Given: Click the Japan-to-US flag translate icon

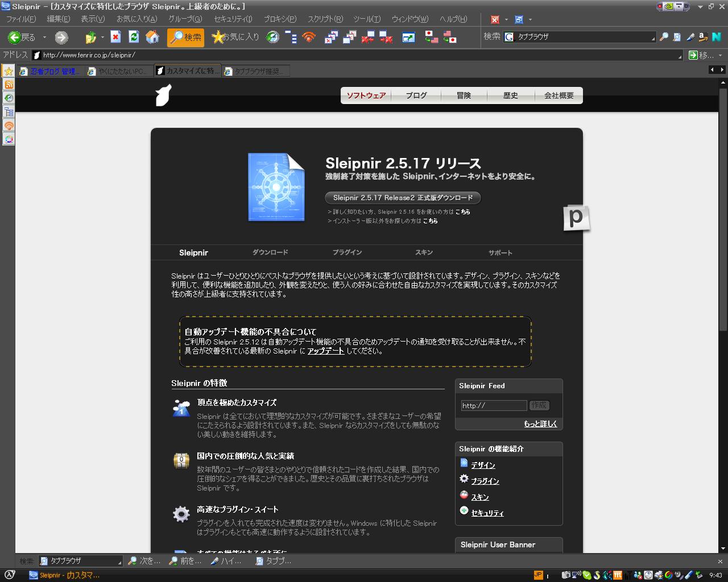Looking at the screenshot, I should [x=431, y=37].
